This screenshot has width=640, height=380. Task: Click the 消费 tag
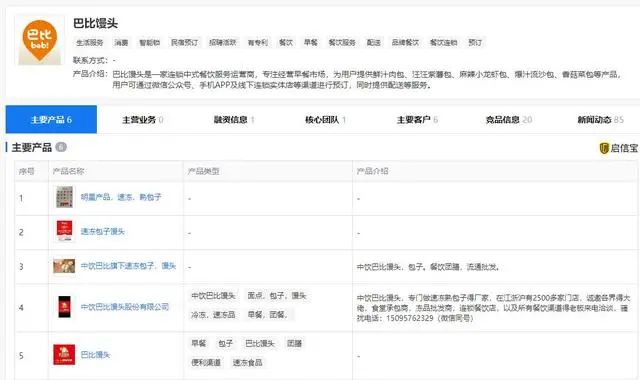point(121,42)
